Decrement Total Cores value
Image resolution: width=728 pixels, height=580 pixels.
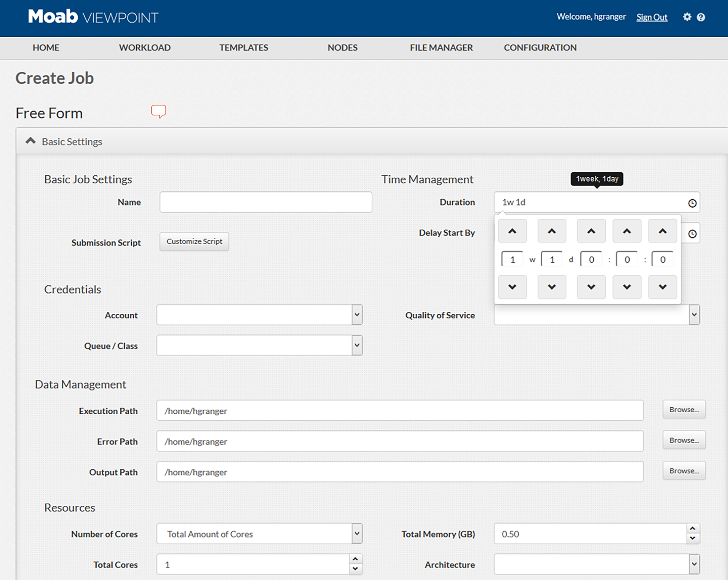pyautogui.click(x=355, y=569)
